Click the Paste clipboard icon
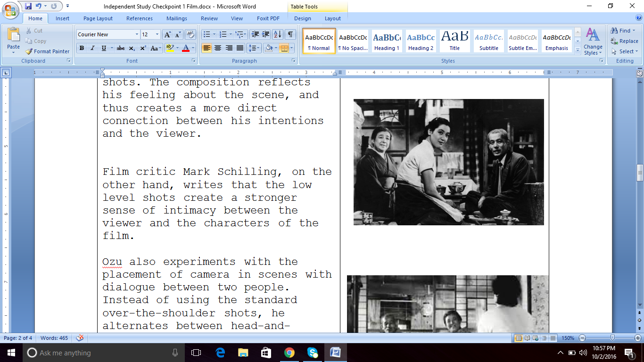Viewport: 644px width, 362px height. pos(14,35)
